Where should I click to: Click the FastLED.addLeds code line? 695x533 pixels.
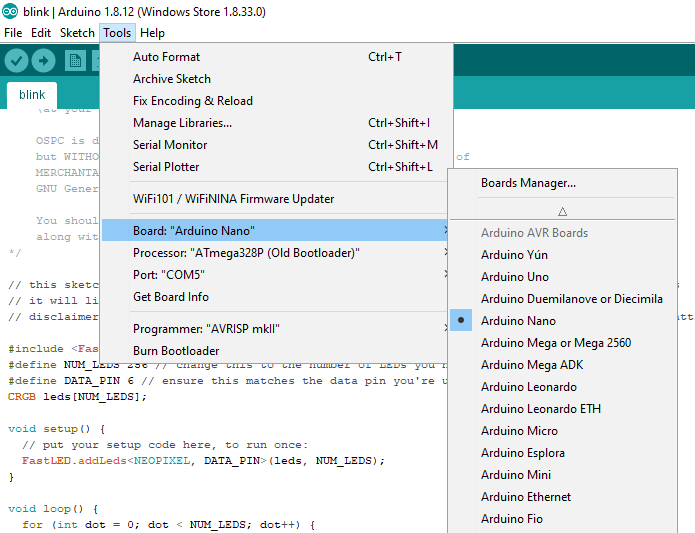pyautogui.click(x=203, y=461)
